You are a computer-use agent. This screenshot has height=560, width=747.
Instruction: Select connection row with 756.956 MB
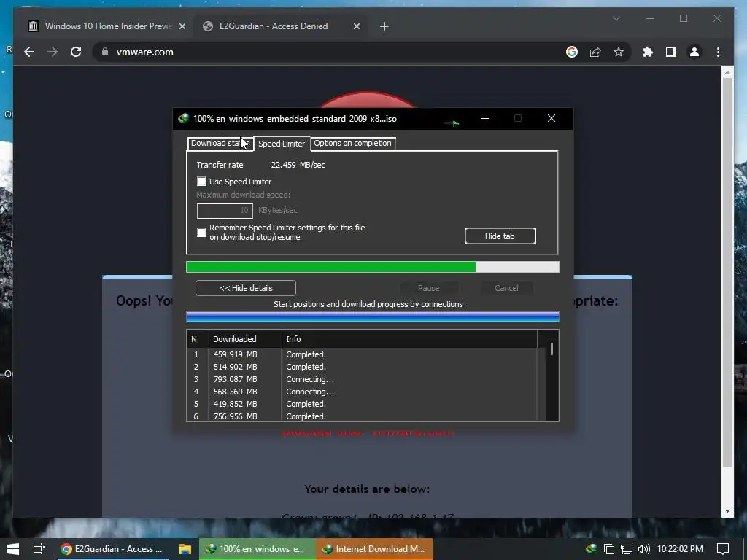[x=362, y=416]
